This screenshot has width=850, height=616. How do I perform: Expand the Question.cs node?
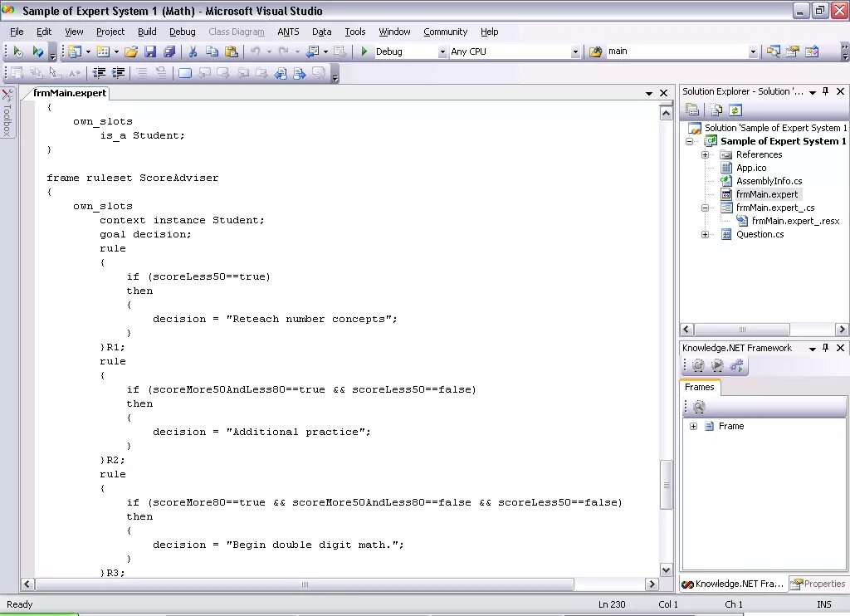coord(705,234)
